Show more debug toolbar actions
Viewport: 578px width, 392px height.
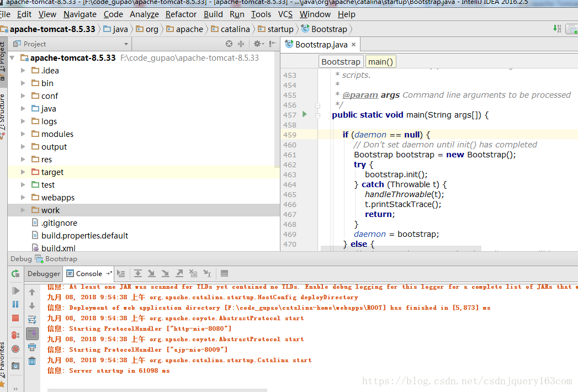point(15,389)
